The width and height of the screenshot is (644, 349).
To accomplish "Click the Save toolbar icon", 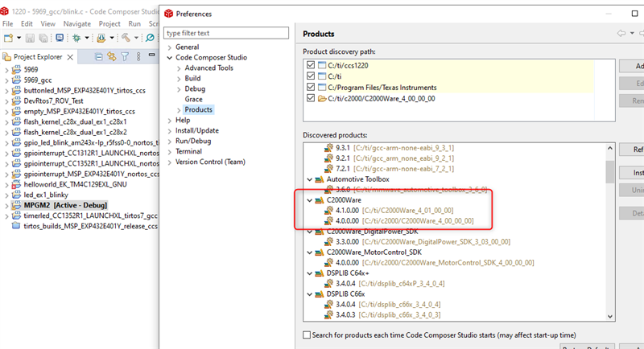I will 30,38.
